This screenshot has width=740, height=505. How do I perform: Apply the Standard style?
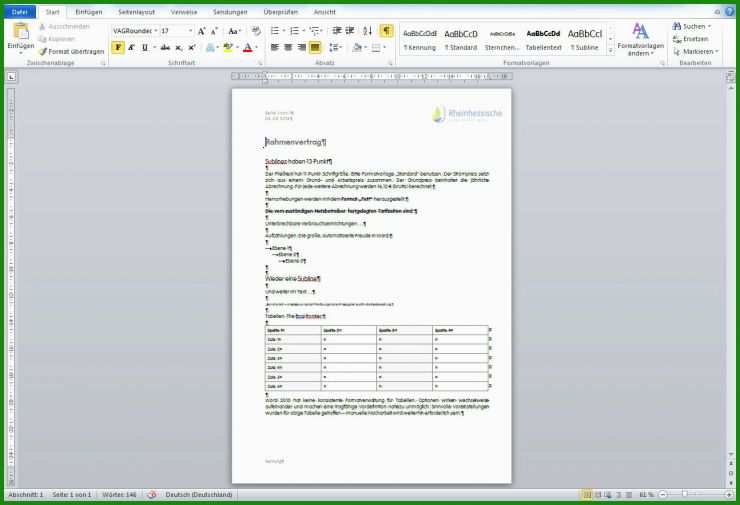coord(461,40)
